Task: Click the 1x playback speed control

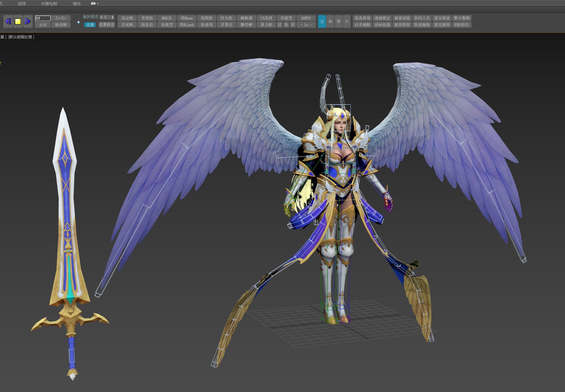Action: [x=306, y=24]
